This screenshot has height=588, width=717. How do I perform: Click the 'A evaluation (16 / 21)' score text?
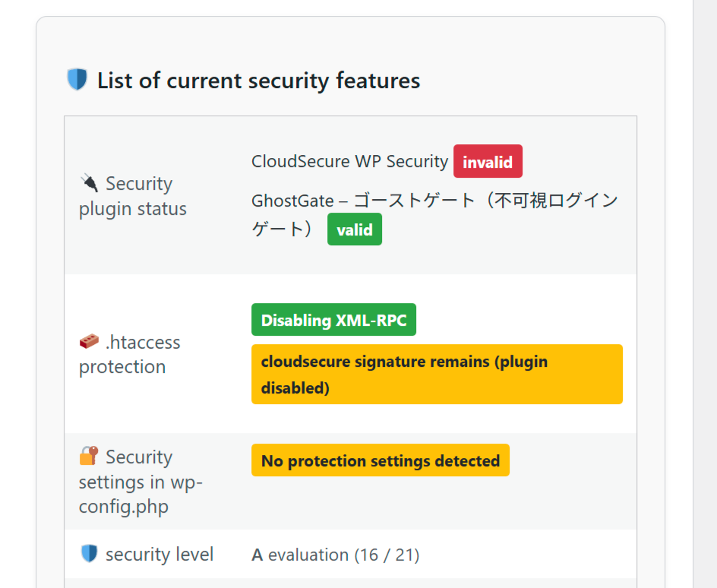pos(335,555)
